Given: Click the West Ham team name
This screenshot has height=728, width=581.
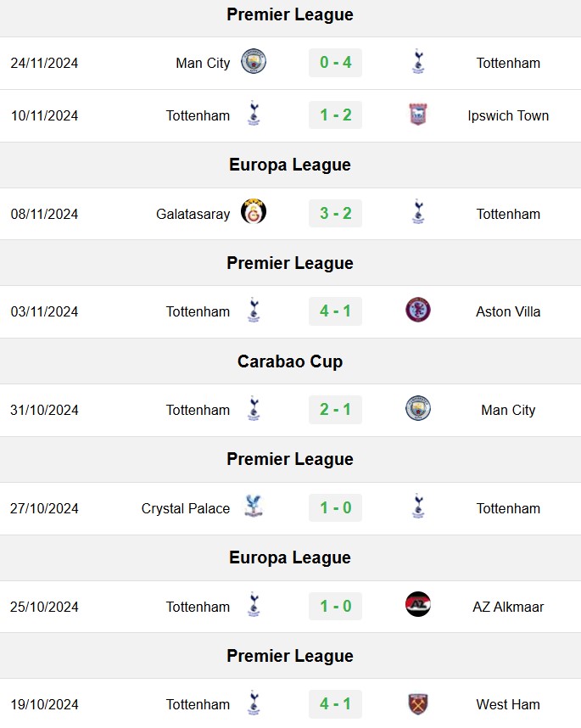Looking at the screenshot, I should tap(508, 704).
